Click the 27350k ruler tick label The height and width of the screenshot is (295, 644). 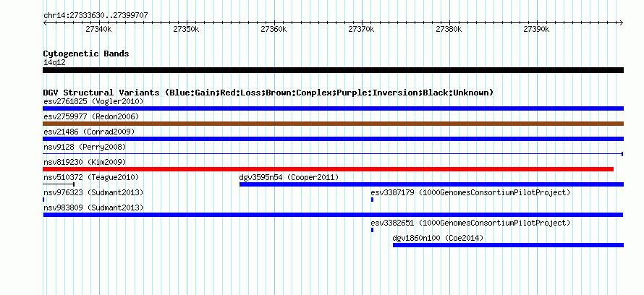click(x=186, y=29)
